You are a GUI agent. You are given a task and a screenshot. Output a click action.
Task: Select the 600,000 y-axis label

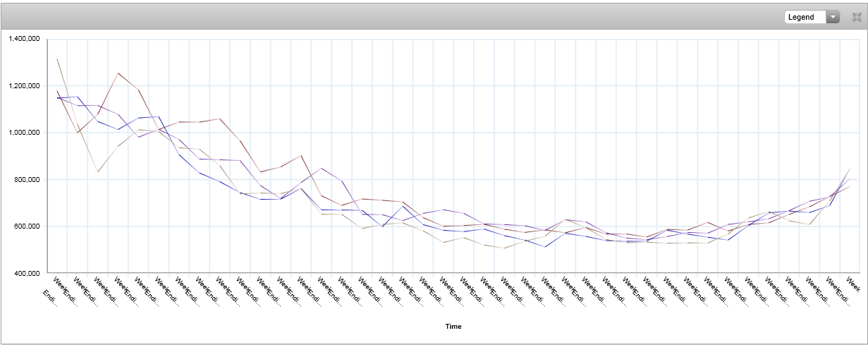(x=28, y=226)
